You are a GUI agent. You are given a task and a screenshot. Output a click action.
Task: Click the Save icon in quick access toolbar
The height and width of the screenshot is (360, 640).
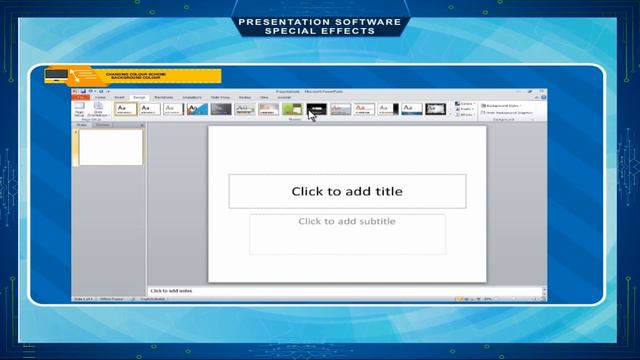83,91
